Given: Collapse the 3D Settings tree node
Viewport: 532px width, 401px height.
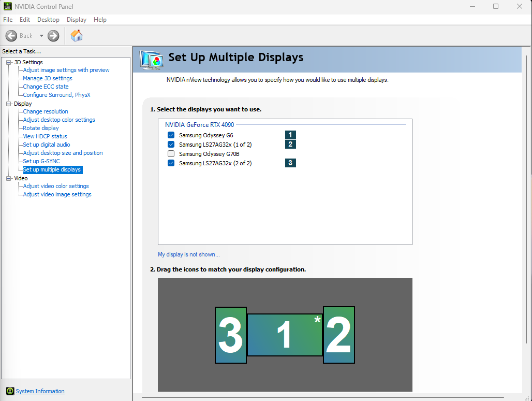Looking at the screenshot, I should (x=8, y=62).
